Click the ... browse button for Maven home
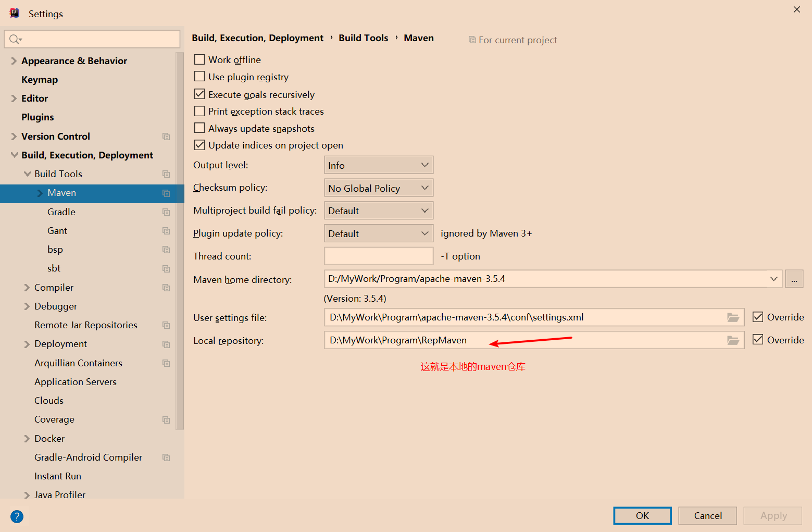Viewport: 812px width, 532px height. point(794,279)
